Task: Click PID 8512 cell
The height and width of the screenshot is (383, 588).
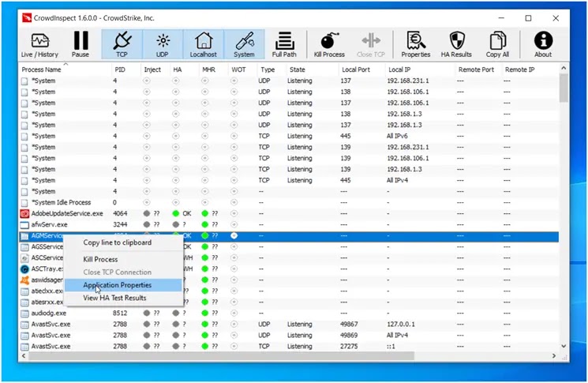Action: click(x=120, y=314)
